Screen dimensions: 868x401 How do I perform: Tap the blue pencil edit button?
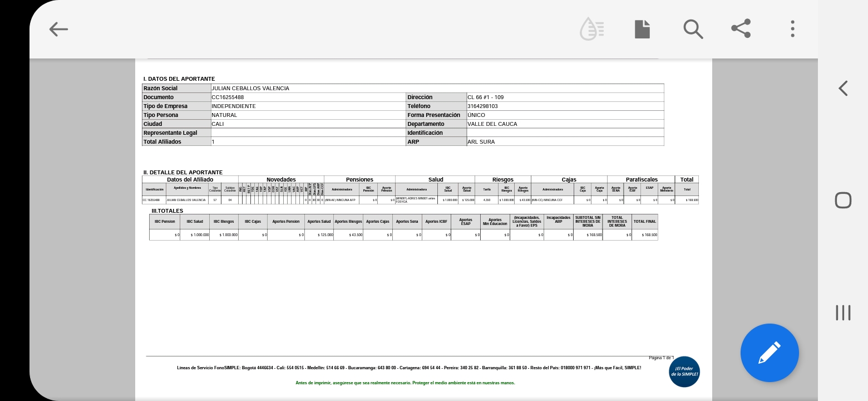pyautogui.click(x=769, y=353)
